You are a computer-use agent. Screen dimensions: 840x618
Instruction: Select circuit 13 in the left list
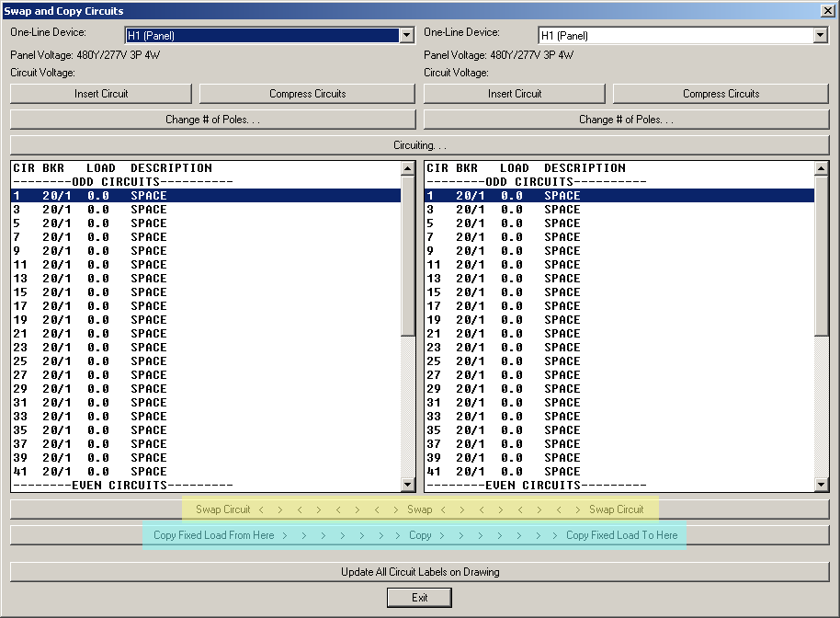coord(206,279)
